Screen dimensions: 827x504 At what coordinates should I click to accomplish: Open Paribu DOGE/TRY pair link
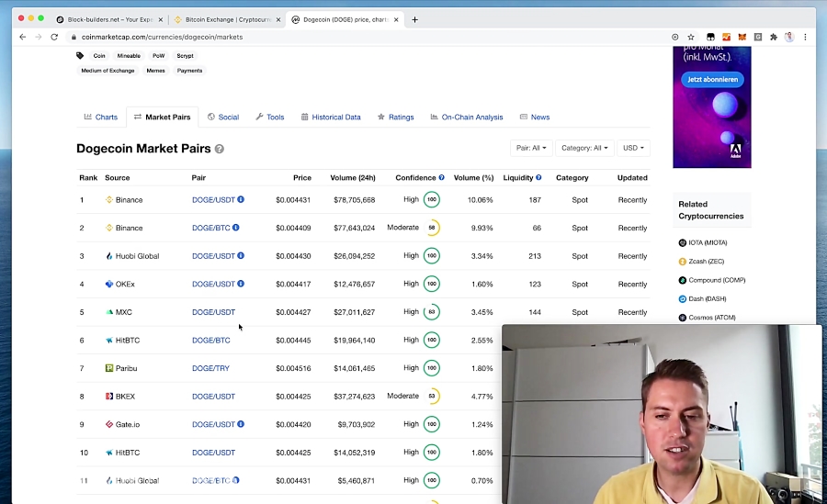click(x=211, y=368)
